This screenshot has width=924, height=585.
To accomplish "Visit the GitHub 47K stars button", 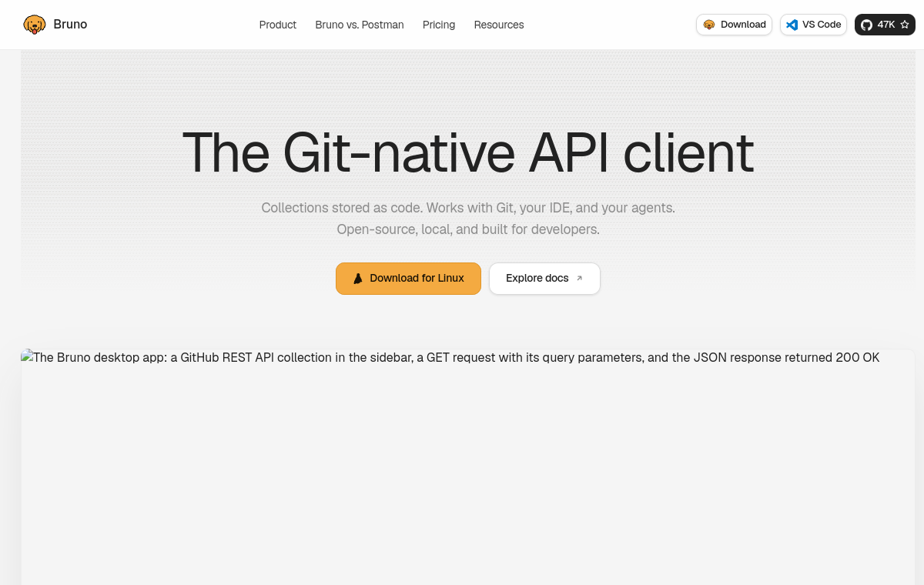I will [885, 25].
